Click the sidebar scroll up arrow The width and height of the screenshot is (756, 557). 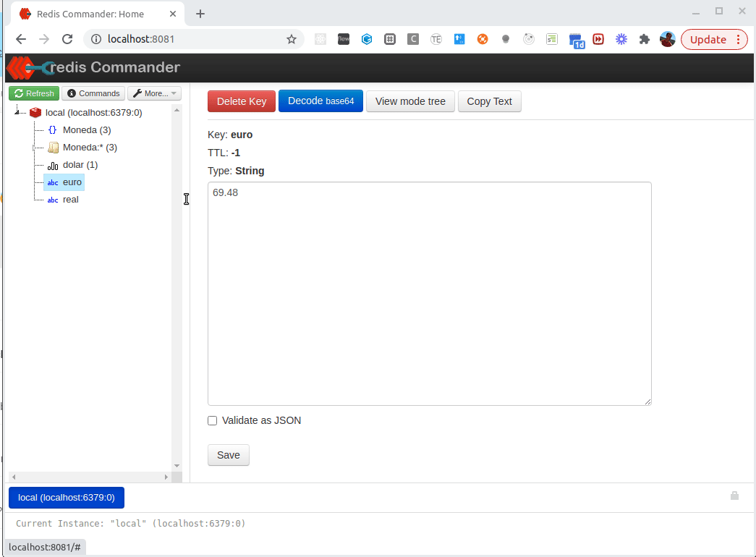pyautogui.click(x=177, y=111)
